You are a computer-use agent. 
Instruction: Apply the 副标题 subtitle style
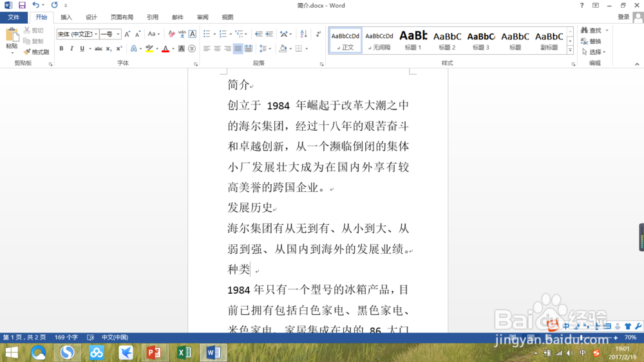tap(549, 41)
